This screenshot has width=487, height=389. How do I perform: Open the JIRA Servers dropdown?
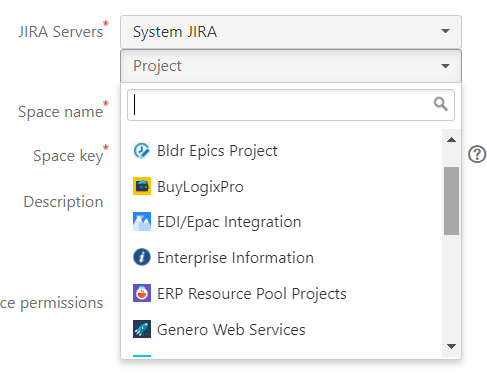(291, 32)
